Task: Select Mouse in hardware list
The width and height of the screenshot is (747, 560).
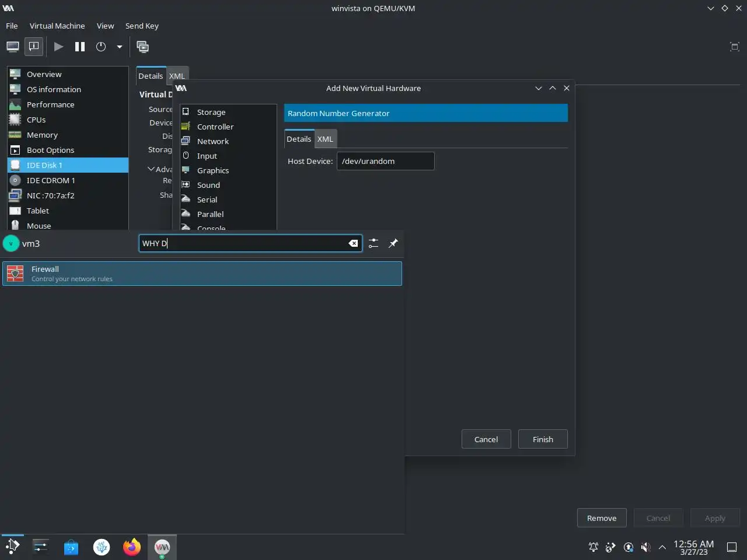Action: (x=68, y=225)
